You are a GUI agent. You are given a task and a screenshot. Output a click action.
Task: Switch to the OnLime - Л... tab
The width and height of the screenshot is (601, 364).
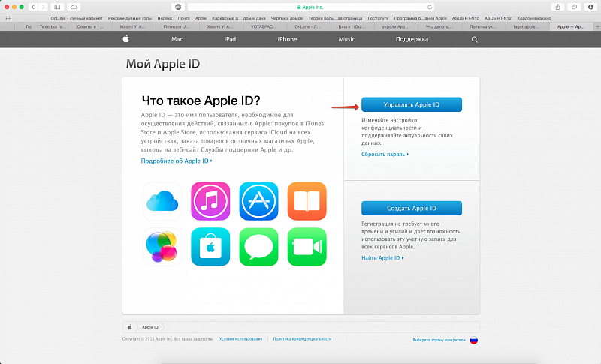(307, 26)
